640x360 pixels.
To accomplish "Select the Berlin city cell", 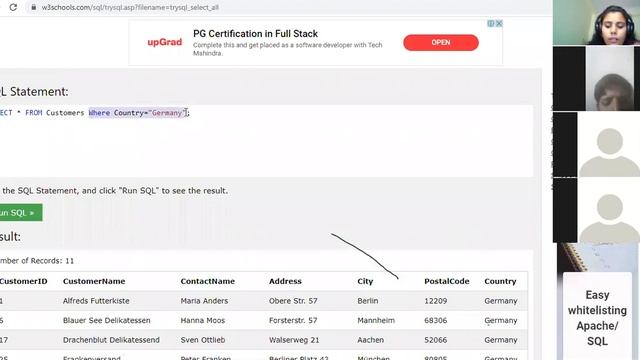I will [367, 301].
